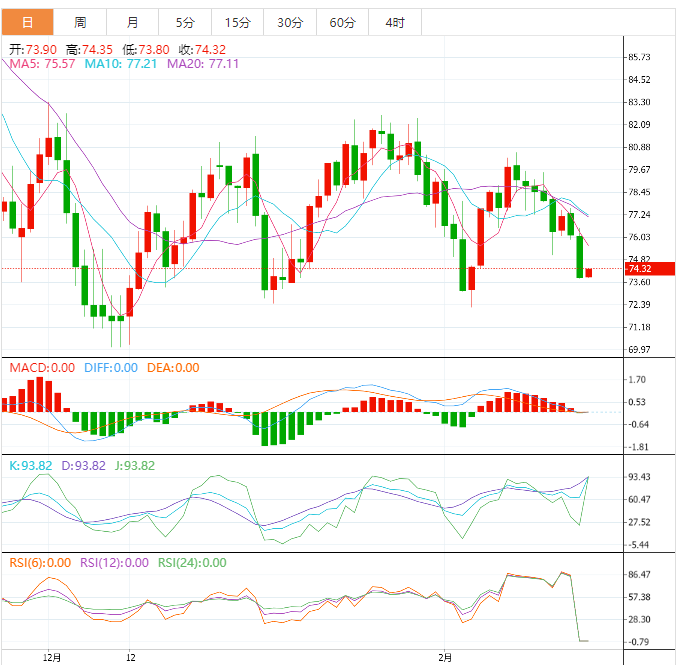Image resolution: width=678 pixels, height=665 pixels.
Task: Click the 2月 date marker on time axis
Action: 444,658
